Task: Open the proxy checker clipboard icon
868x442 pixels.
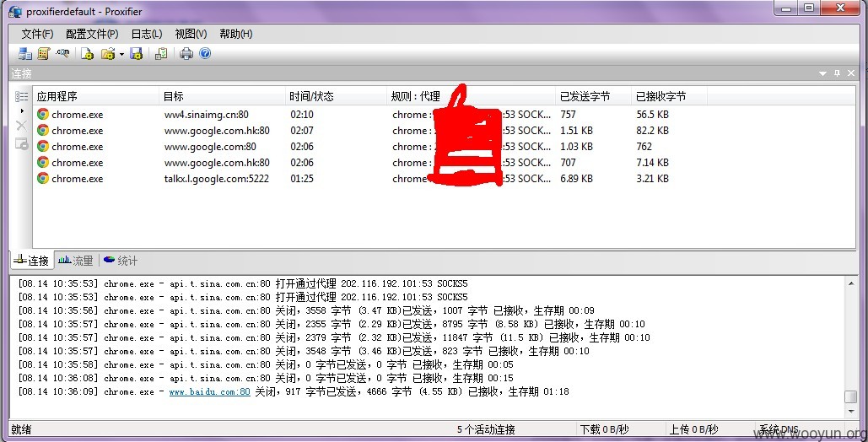Action: point(161,54)
